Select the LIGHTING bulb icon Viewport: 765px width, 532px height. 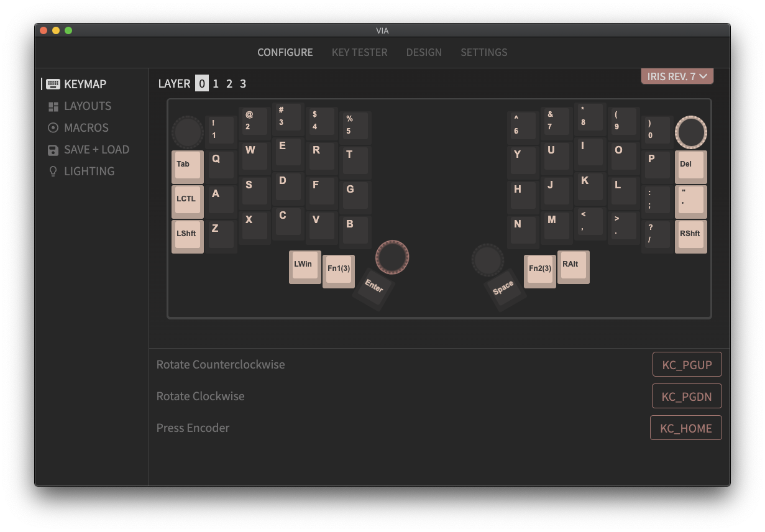click(53, 171)
